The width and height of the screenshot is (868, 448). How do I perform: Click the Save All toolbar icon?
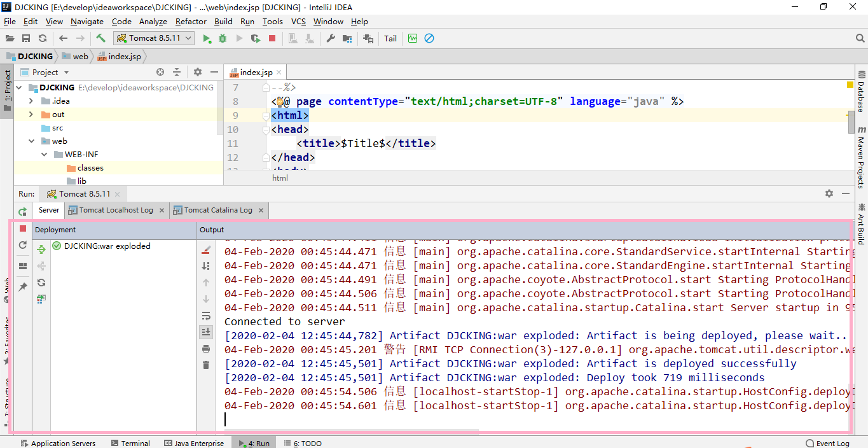click(x=26, y=38)
